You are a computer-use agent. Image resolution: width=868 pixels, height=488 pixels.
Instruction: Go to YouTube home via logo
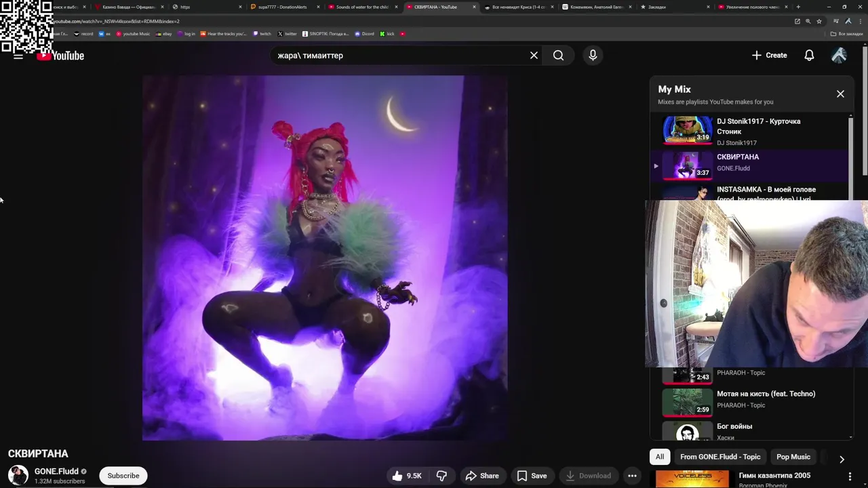click(x=61, y=56)
